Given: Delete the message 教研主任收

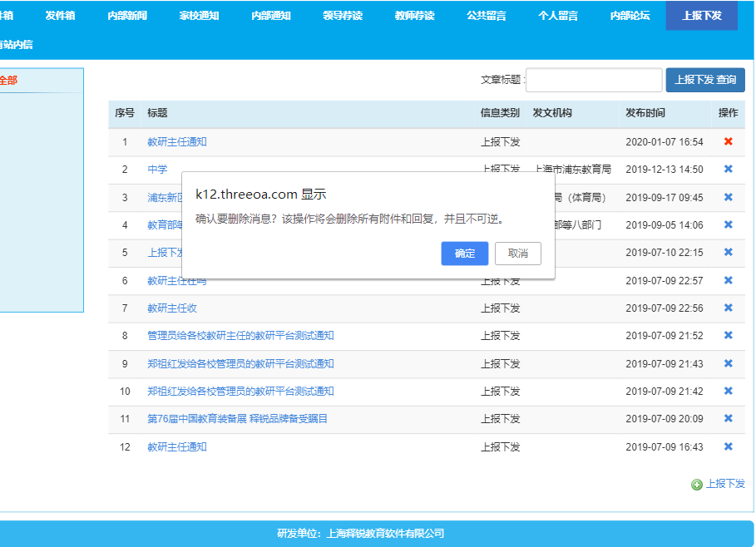Looking at the screenshot, I should pyautogui.click(x=729, y=308).
